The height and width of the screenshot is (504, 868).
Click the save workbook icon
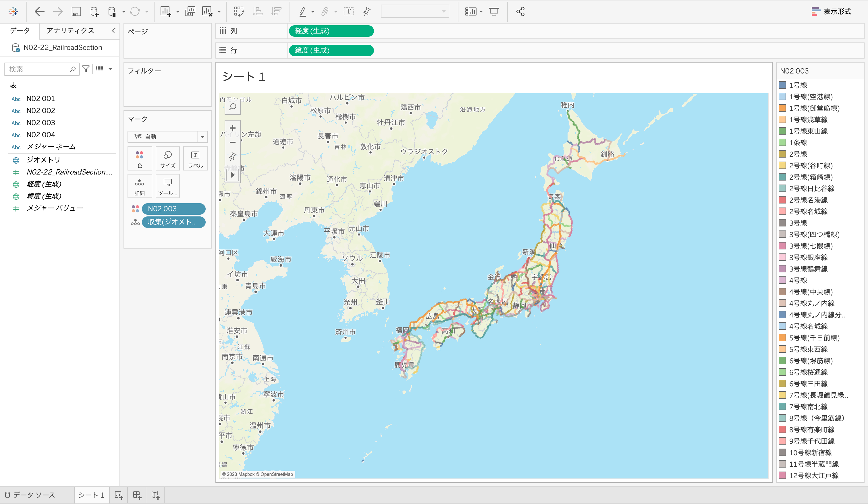pyautogui.click(x=76, y=11)
